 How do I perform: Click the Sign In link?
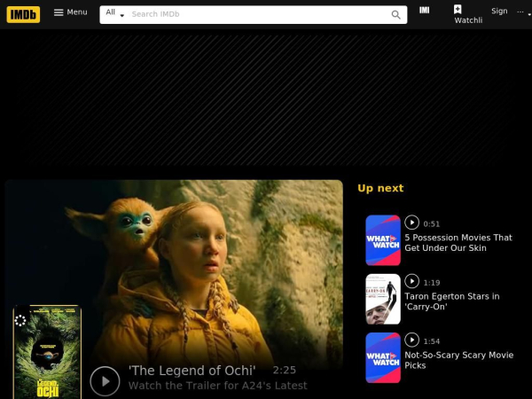click(499, 12)
